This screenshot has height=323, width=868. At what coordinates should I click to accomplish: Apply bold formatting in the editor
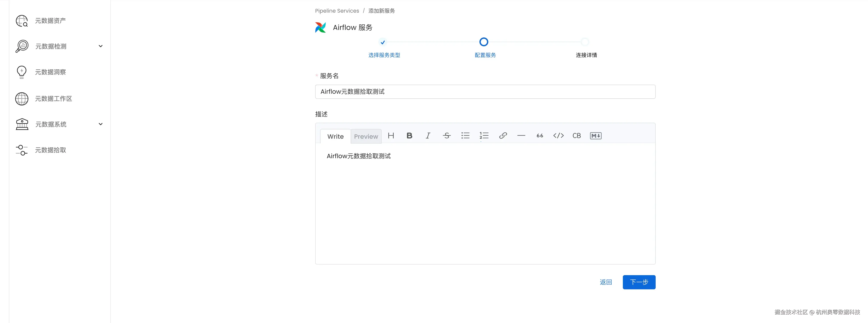409,136
